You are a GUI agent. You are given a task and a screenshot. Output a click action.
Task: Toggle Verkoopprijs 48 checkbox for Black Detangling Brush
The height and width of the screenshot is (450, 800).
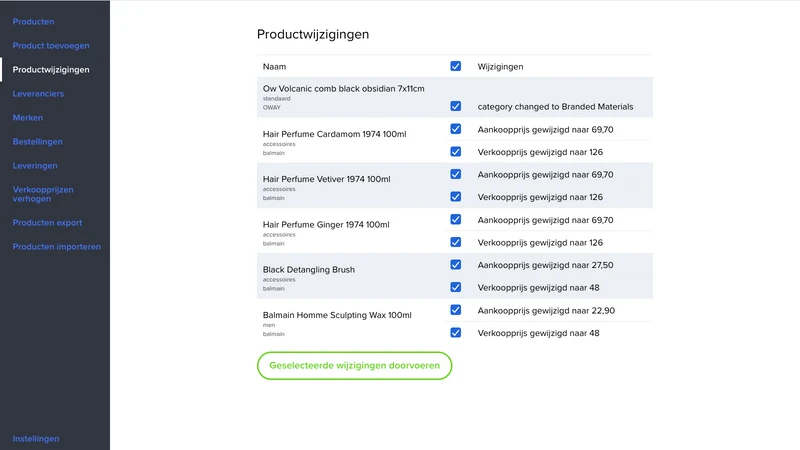[456, 287]
